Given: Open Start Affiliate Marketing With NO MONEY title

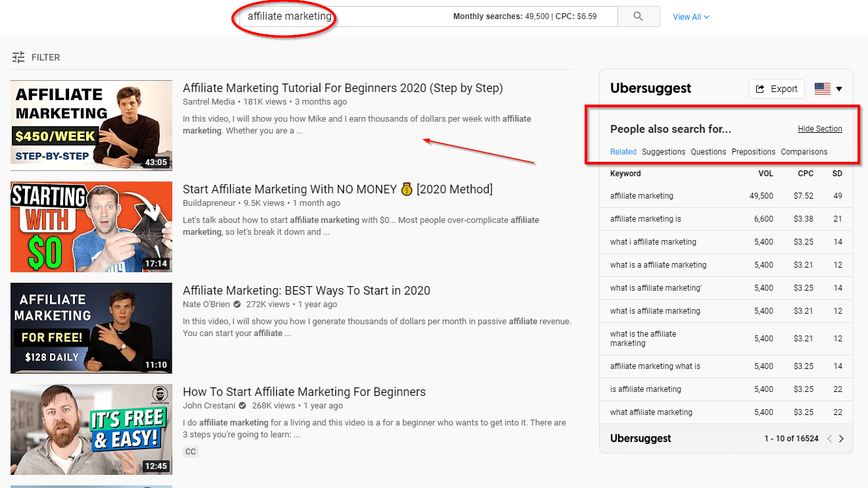Looking at the screenshot, I should click(337, 189).
